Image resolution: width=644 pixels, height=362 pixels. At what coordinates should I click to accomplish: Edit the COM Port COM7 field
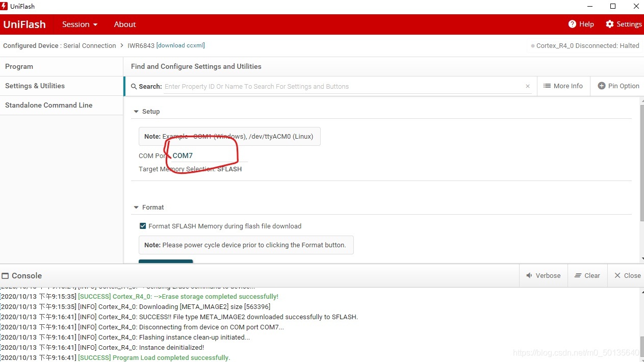point(210,156)
